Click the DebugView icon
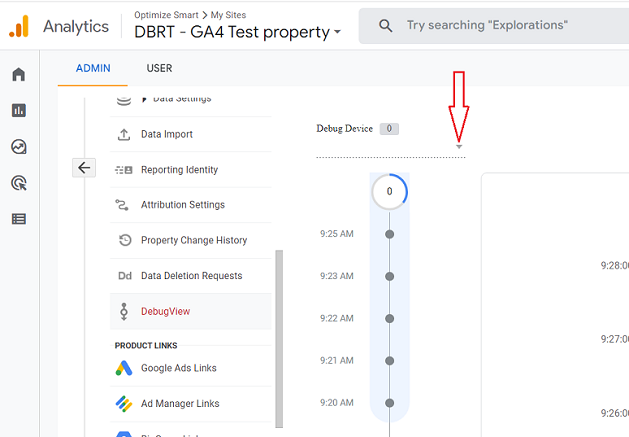 click(124, 311)
